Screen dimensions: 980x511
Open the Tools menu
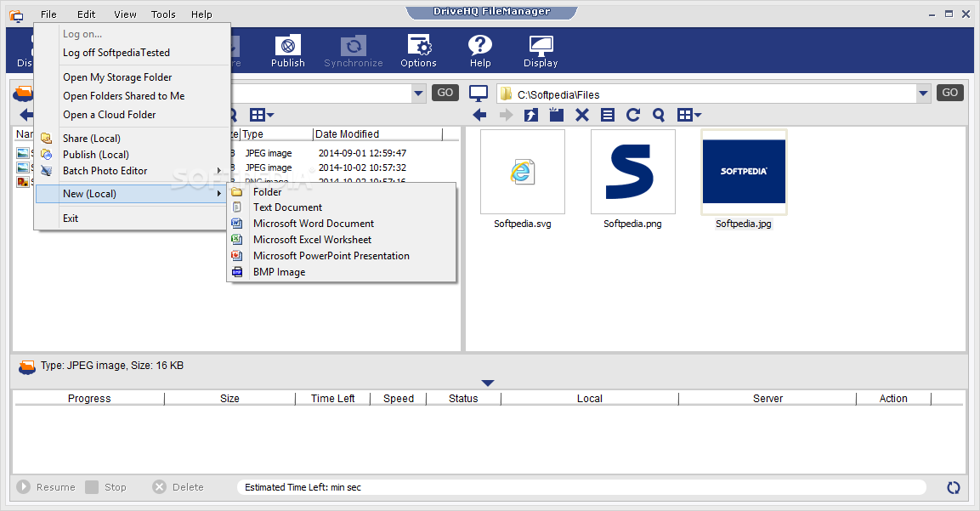163,14
